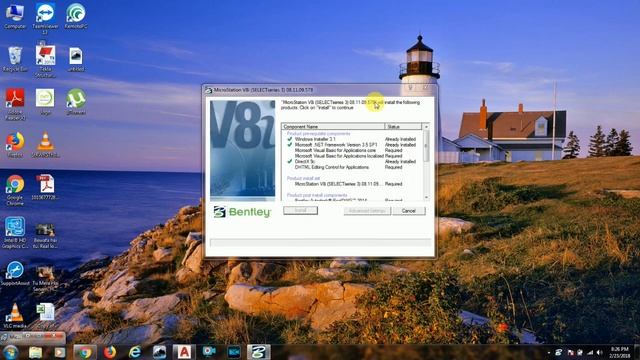Open Windows Media Player from the taskbar
The height and width of the screenshot is (360, 640).
click(60, 352)
